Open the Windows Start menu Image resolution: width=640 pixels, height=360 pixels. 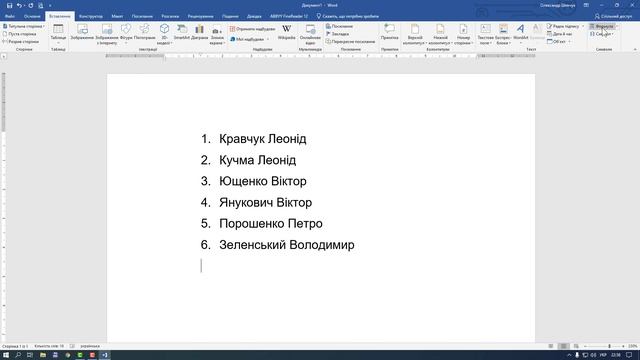[x=6, y=355]
